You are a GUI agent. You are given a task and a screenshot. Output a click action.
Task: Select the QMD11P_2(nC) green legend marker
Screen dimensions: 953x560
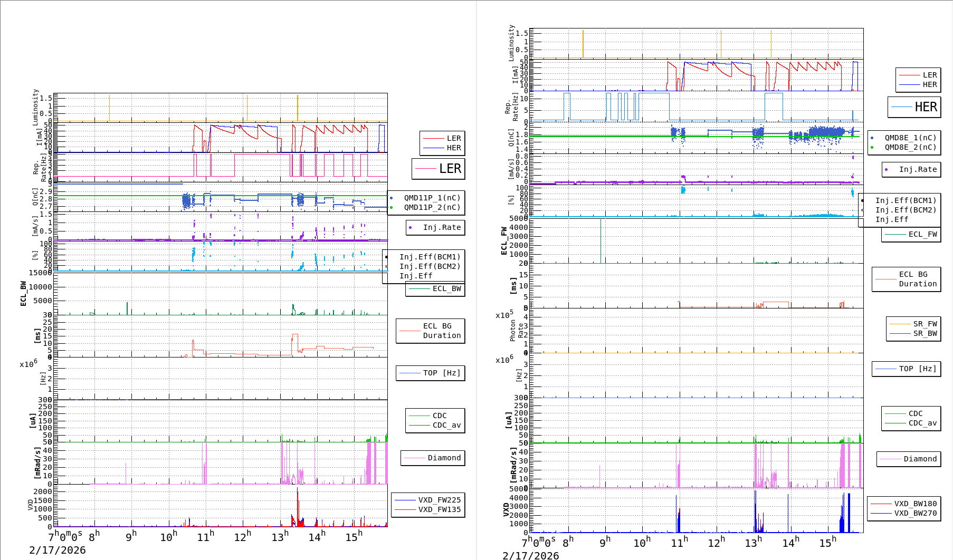click(391, 208)
